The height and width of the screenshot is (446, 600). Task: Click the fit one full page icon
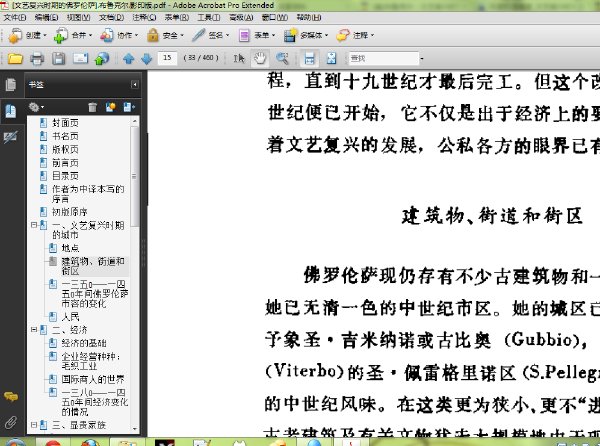331,59
